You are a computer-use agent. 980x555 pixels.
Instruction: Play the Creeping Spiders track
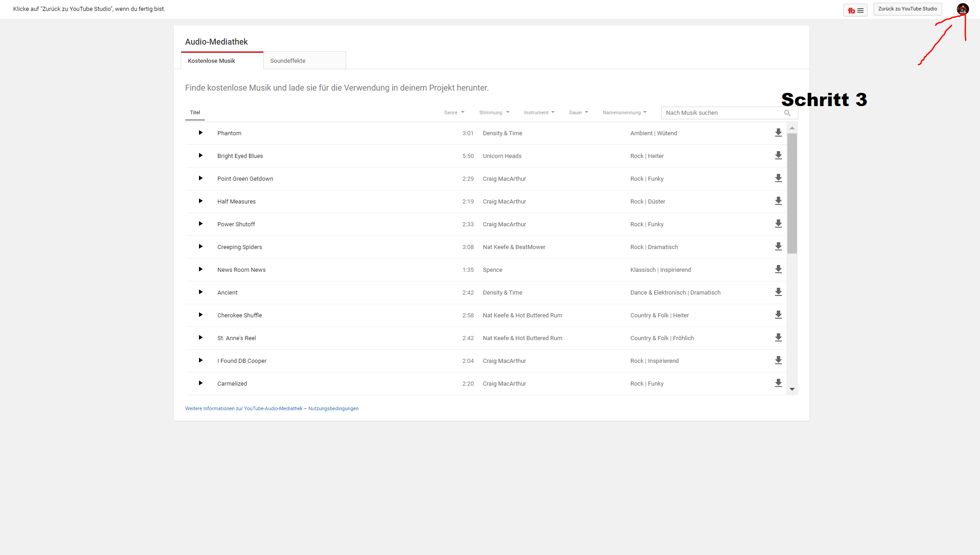point(200,247)
